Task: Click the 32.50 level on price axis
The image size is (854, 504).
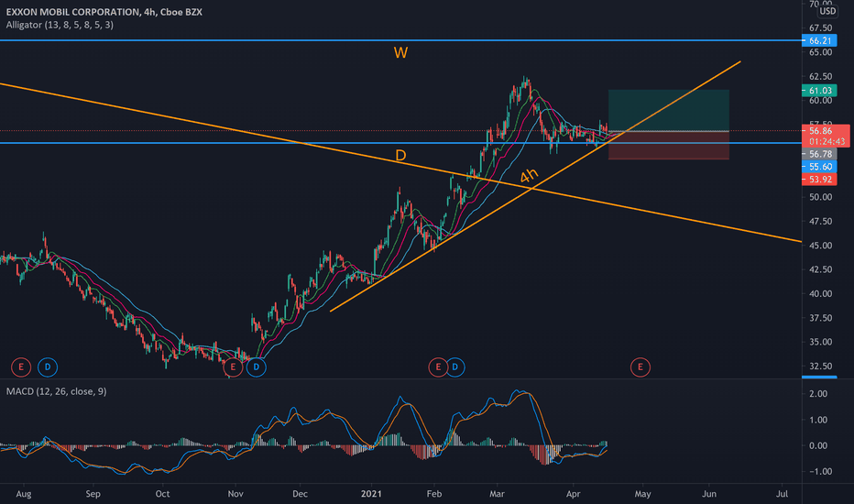Action: click(x=820, y=366)
